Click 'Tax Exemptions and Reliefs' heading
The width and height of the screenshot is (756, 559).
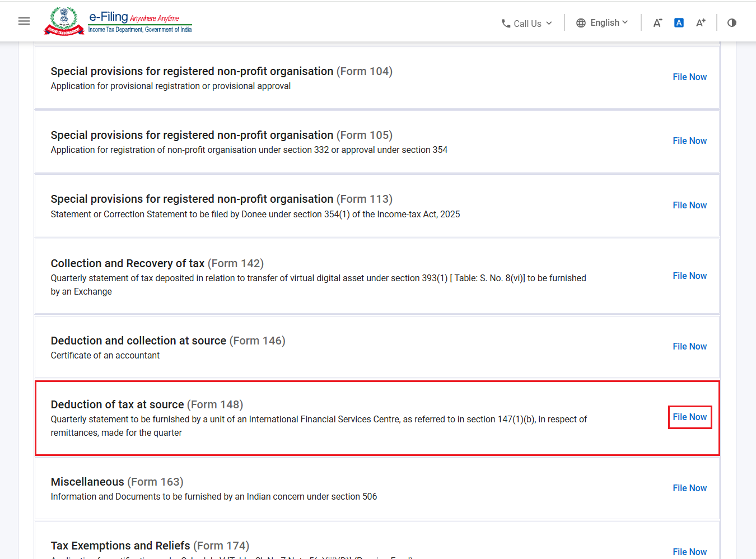pyautogui.click(x=120, y=546)
